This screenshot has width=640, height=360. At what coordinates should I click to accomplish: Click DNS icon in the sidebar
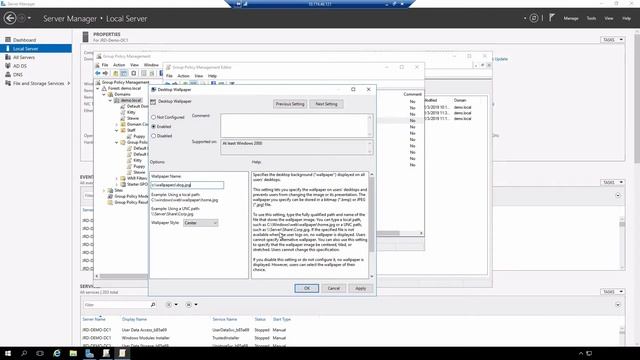tap(8, 74)
